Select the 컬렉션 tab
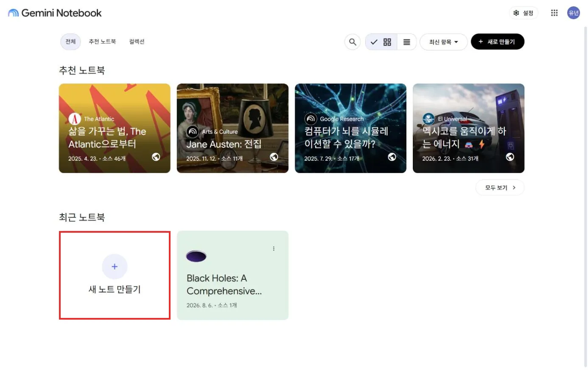The image size is (588, 376). click(x=137, y=42)
